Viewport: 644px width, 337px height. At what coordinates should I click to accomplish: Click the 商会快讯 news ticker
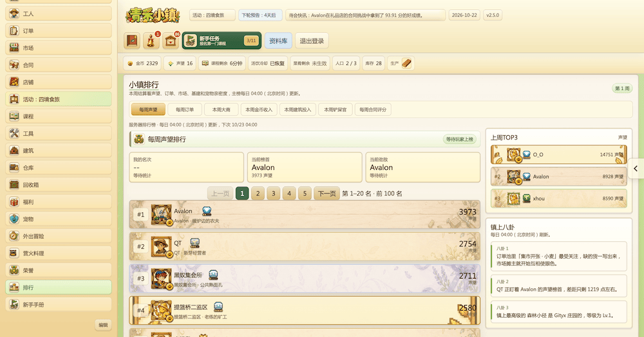[366, 15]
